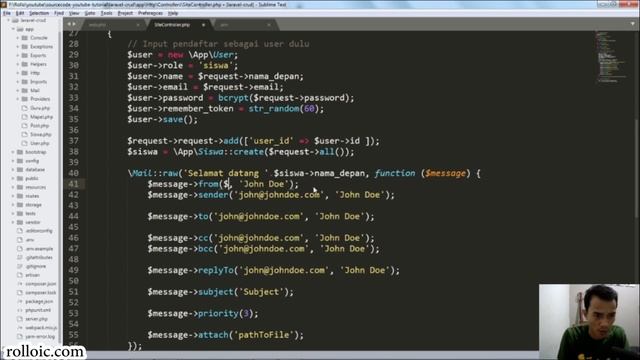The image size is (640, 360).
Task: Click the icon beside .gitattributes
Action: [20, 258]
